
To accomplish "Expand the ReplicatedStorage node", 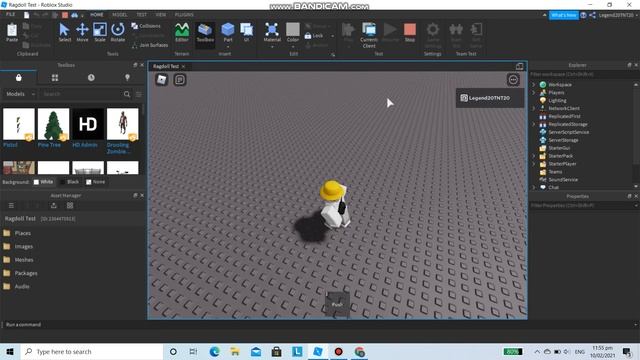I will pos(533,124).
